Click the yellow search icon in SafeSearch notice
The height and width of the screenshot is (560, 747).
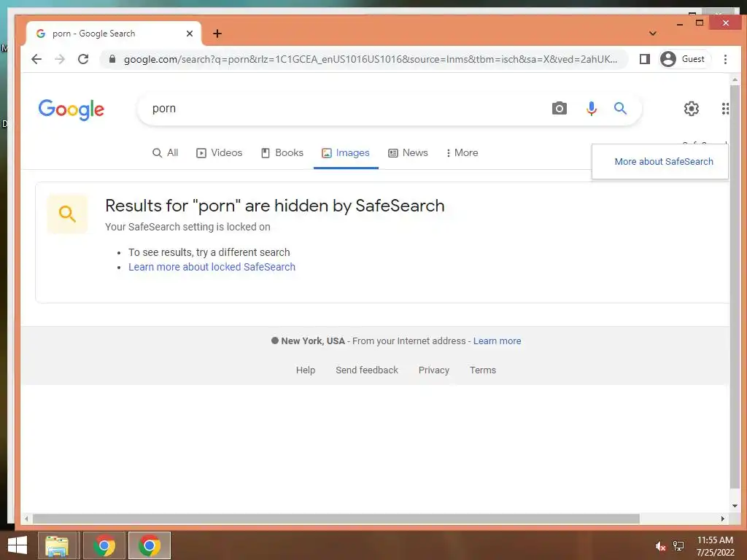click(67, 214)
